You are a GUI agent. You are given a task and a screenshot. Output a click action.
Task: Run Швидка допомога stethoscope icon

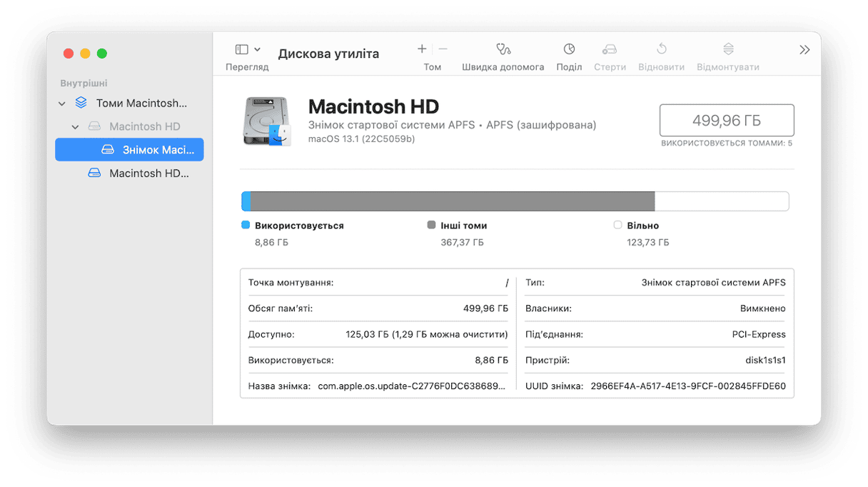[x=503, y=49]
